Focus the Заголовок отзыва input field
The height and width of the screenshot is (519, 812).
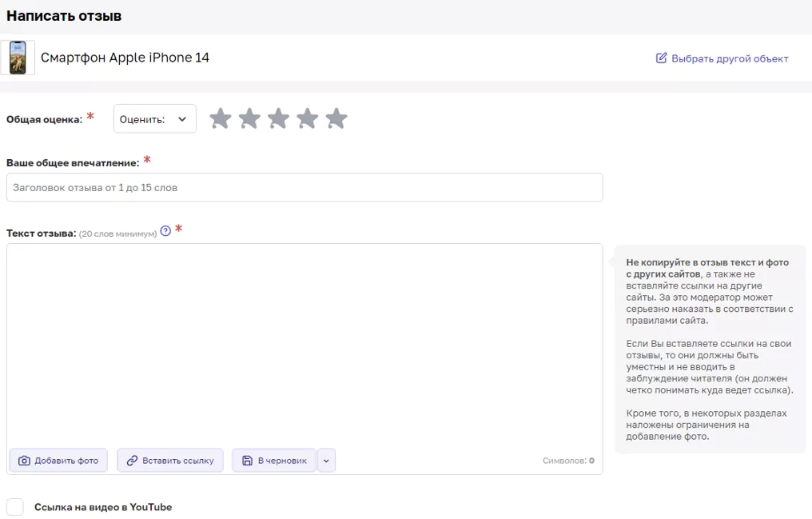(304, 187)
